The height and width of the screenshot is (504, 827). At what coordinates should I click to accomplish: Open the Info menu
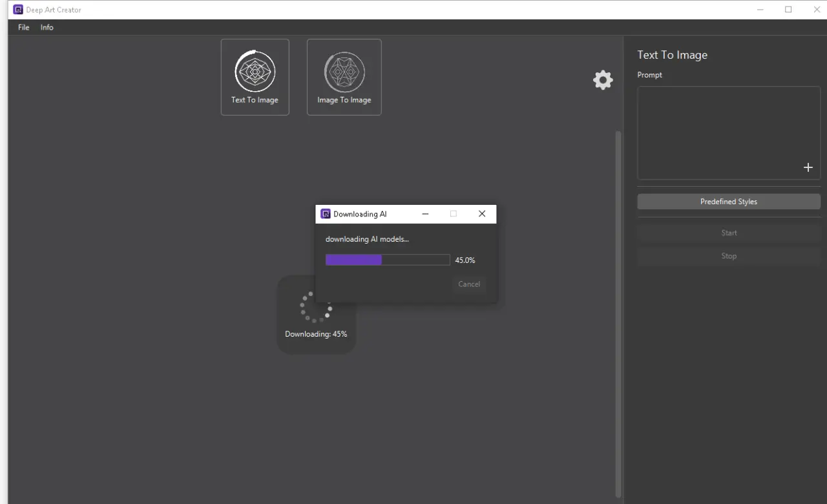point(47,27)
